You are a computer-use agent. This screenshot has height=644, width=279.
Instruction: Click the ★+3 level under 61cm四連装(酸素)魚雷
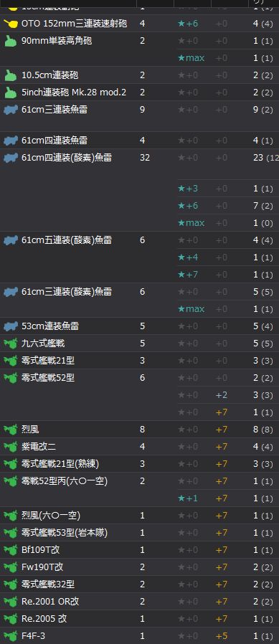[x=188, y=188]
